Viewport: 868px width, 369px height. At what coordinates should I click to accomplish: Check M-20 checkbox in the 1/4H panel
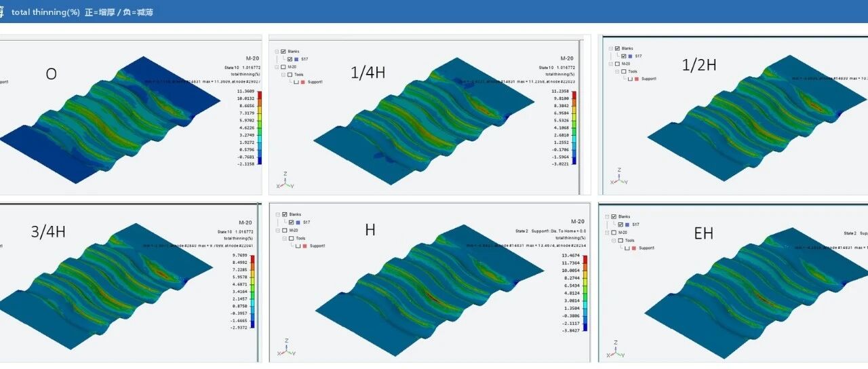coord(283,67)
